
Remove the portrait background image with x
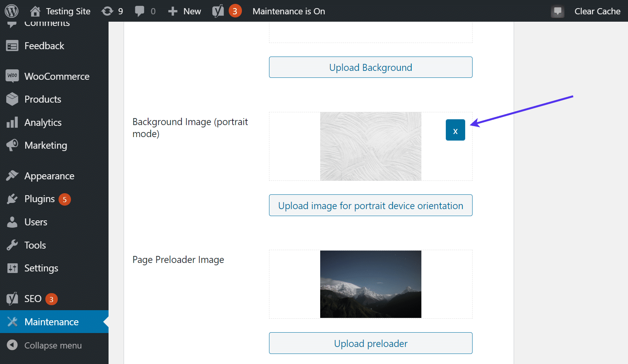(x=455, y=130)
